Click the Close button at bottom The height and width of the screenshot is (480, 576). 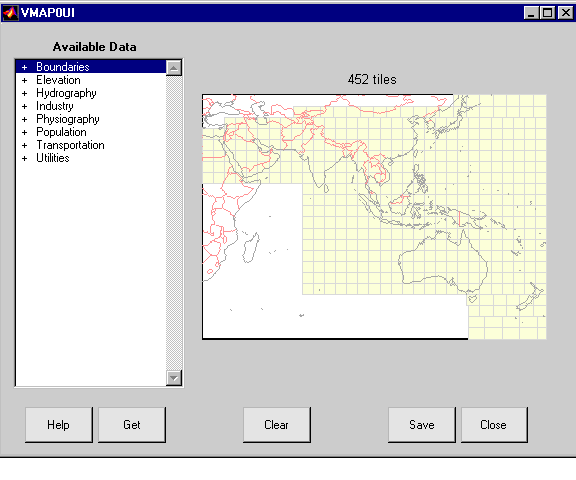pos(494,425)
